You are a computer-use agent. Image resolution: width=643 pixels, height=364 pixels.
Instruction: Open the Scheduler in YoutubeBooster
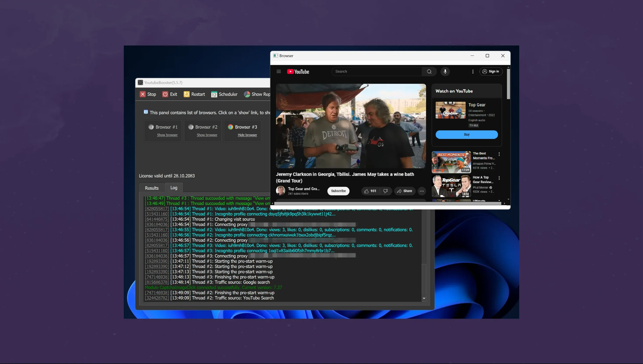[x=224, y=94]
